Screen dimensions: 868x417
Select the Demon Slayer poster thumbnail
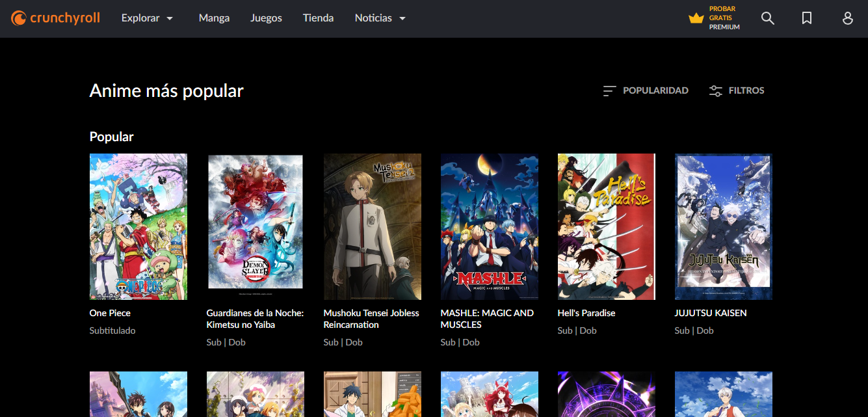[256, 226]
